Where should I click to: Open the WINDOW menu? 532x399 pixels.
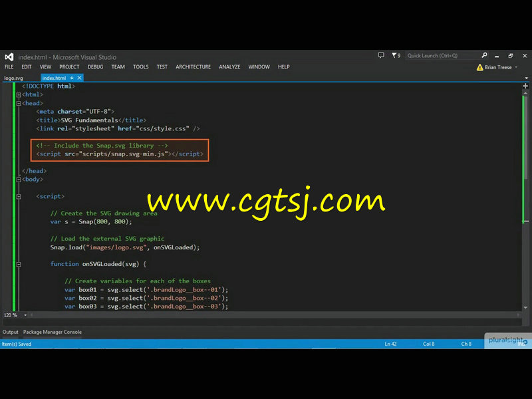(x=259, y=67)
